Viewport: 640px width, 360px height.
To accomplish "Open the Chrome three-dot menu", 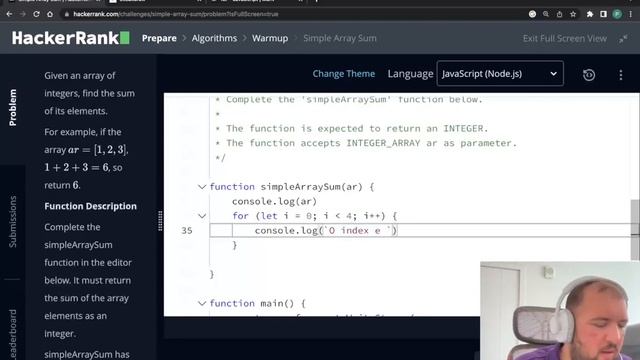I will 631,14.
